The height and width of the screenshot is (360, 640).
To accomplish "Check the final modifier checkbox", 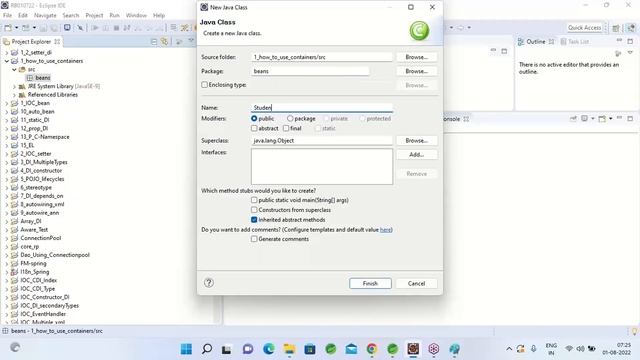I will (286, 128).
